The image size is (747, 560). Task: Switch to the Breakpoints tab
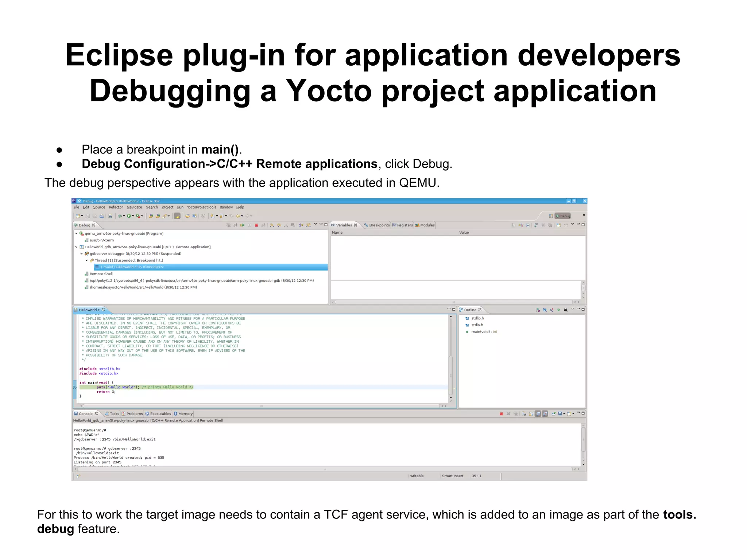(x=378, y=225)
